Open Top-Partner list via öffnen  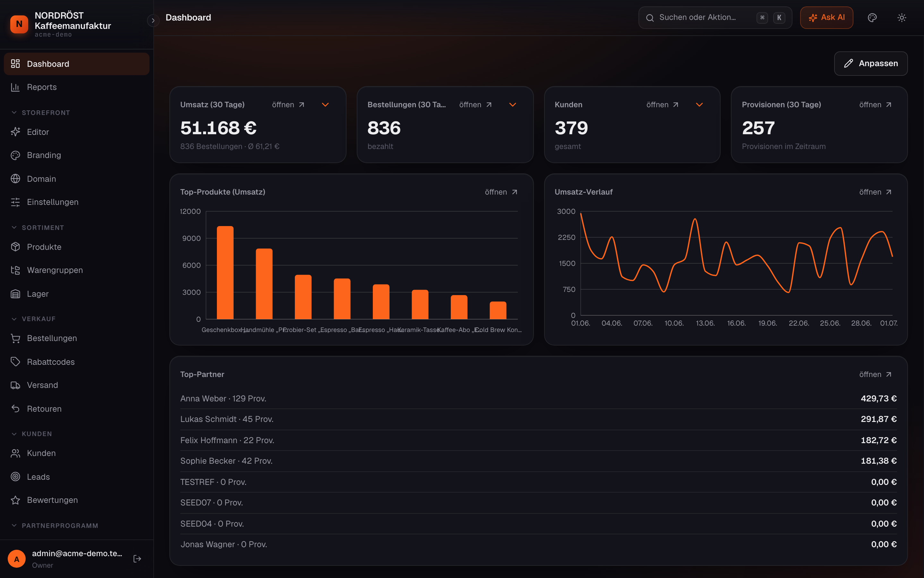875,374
